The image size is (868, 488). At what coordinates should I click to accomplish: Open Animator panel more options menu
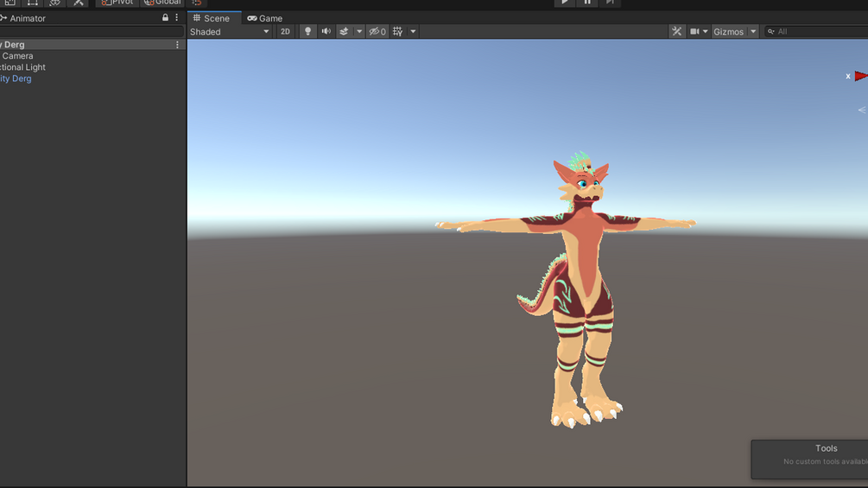click(176, 17)
